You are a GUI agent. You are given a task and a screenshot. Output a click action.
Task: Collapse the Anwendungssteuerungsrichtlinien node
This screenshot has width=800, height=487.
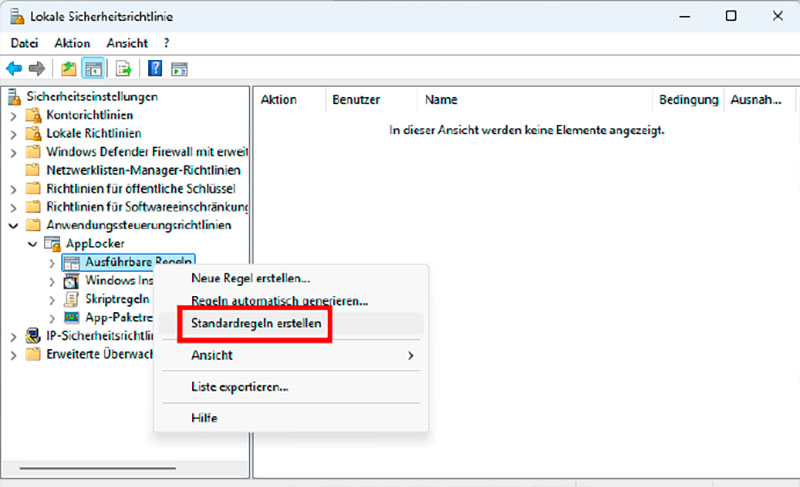13,226
